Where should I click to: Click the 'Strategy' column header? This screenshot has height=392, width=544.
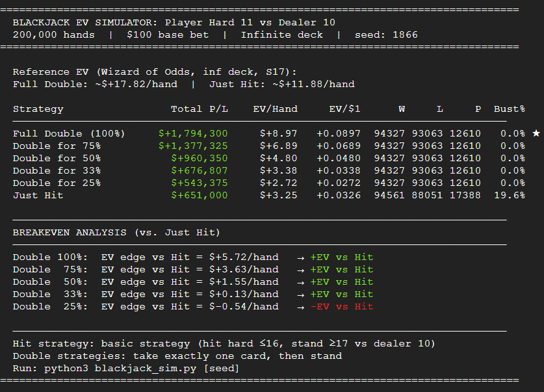(x=38, y=109)
